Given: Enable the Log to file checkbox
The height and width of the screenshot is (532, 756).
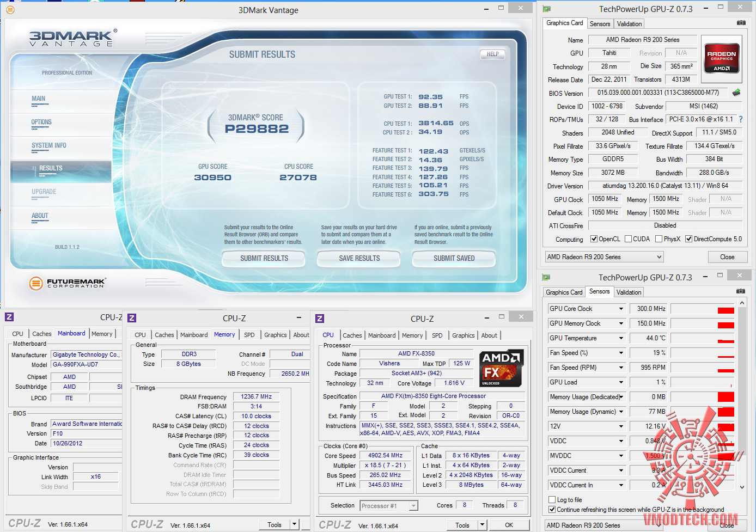Looking at the screenshot, I should (552, 499).
